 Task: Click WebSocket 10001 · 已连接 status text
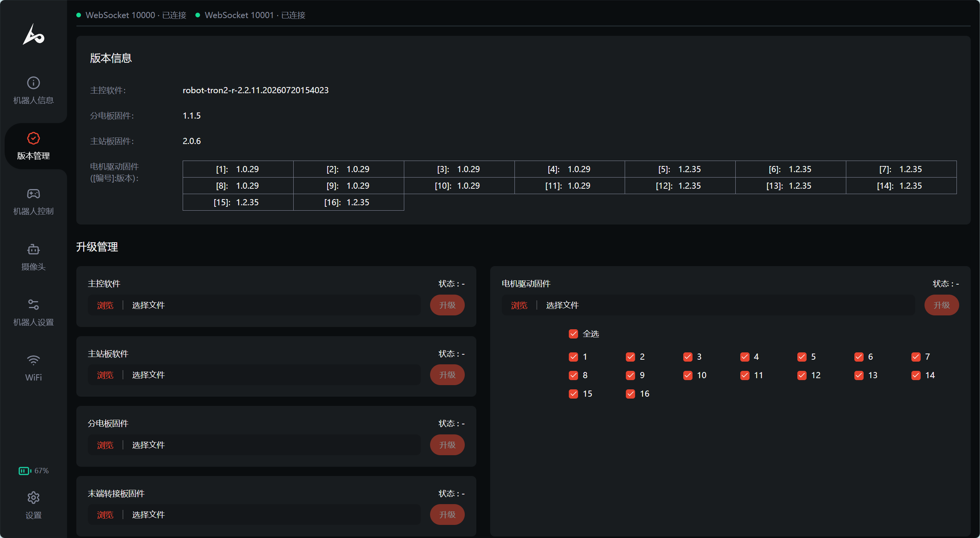click(x=255, y=15)
